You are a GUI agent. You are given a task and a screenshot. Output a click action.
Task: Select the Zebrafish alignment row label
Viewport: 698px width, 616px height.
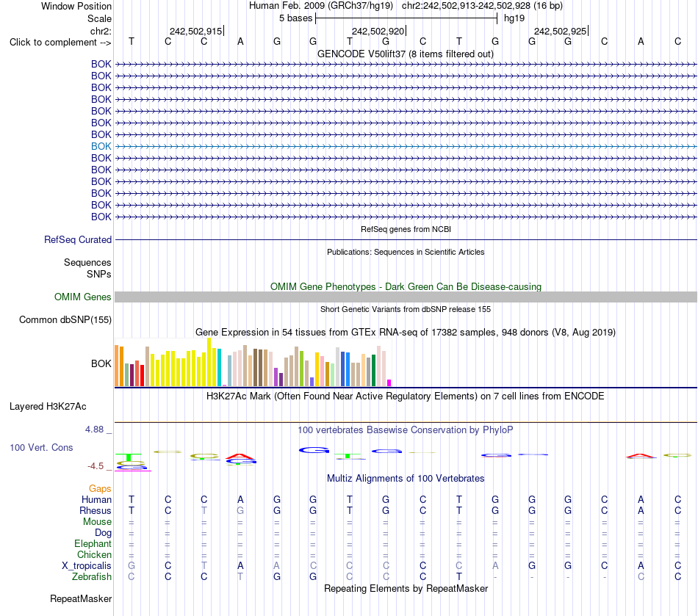[x=92, y=576]
